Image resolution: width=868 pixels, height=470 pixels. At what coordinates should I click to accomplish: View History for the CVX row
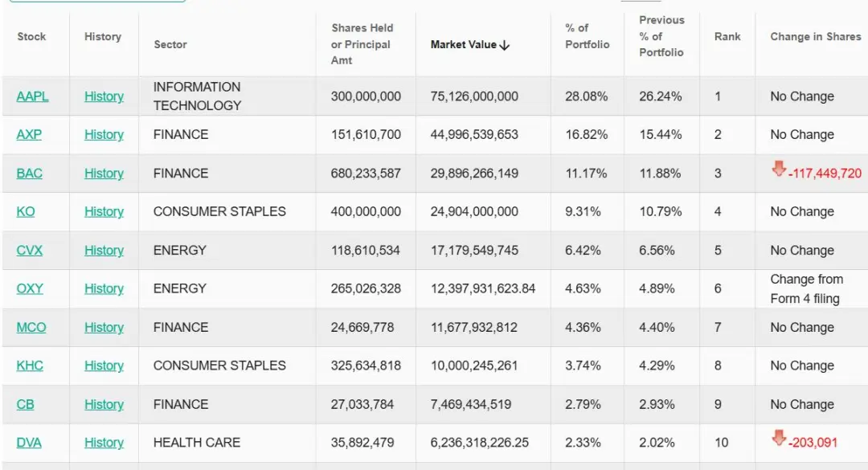[x=104, y=250]
